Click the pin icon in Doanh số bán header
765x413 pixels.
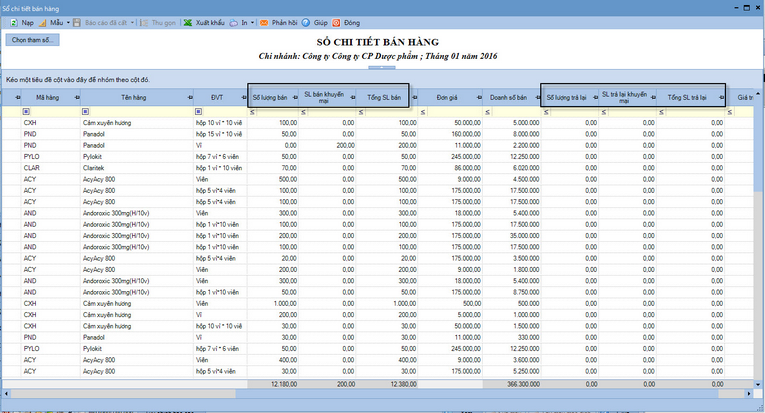pos(538,98)
